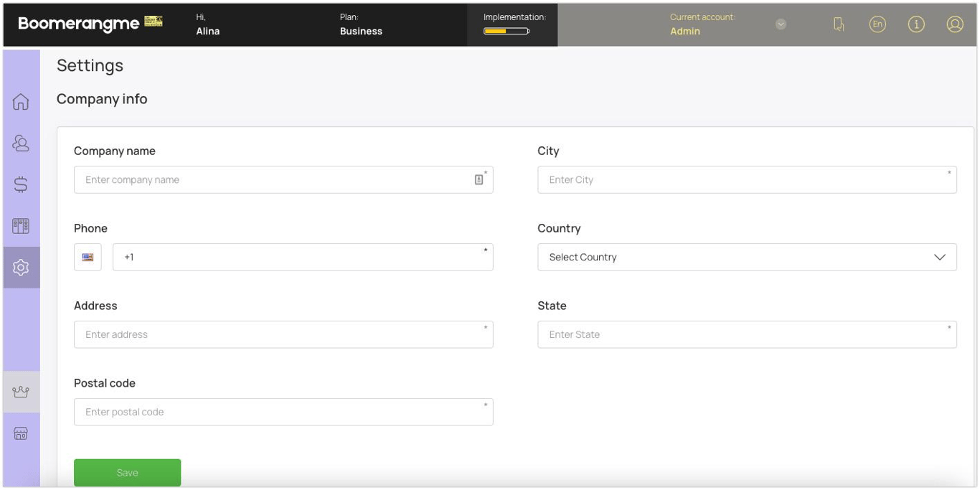Click the crown icon in sidebar
980x490 pixels.
(21, 392)
